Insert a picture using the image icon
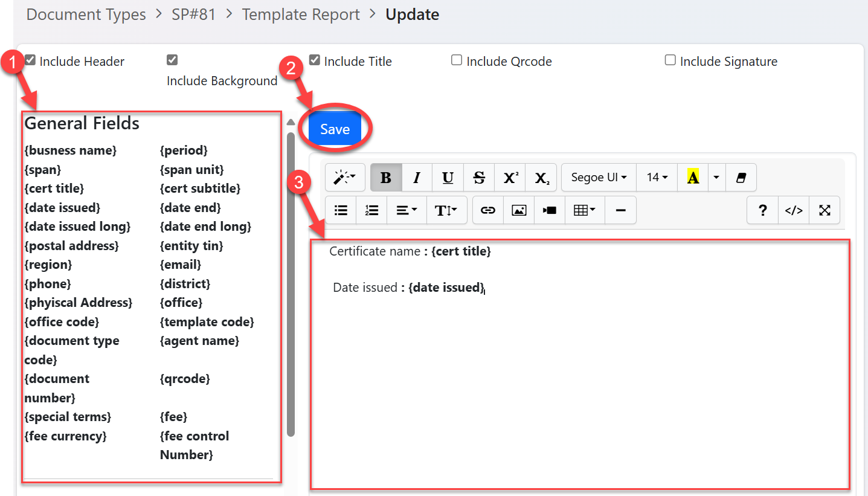This screenshot has width=868, height=496. tap(518, 210)
